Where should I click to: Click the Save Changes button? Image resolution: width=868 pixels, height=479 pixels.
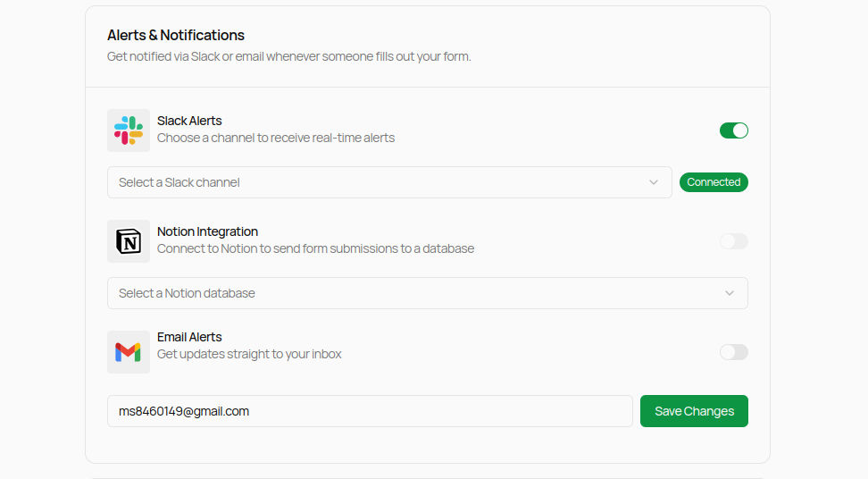point(694,411)
